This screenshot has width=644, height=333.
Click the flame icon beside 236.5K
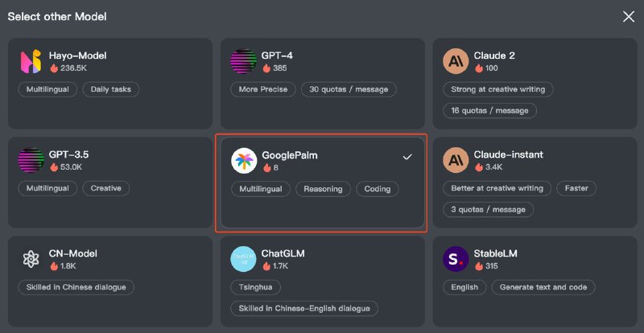coord(54,68)
